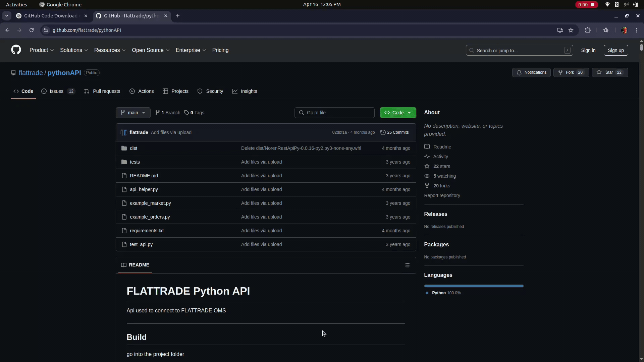Switch to Insights tab
The height and width of the screenshot is (362, 644).
click(245, 91)
